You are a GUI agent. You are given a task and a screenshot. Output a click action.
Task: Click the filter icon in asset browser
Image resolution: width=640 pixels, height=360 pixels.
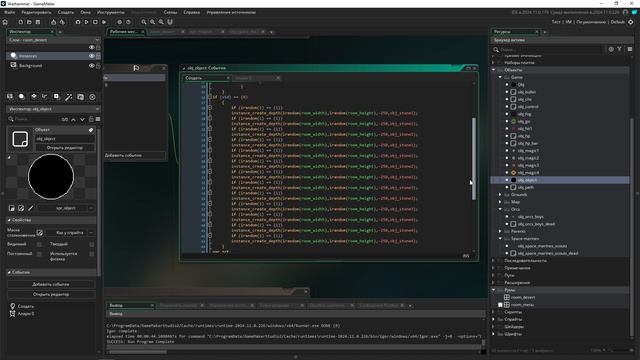[x=619, y=49]
